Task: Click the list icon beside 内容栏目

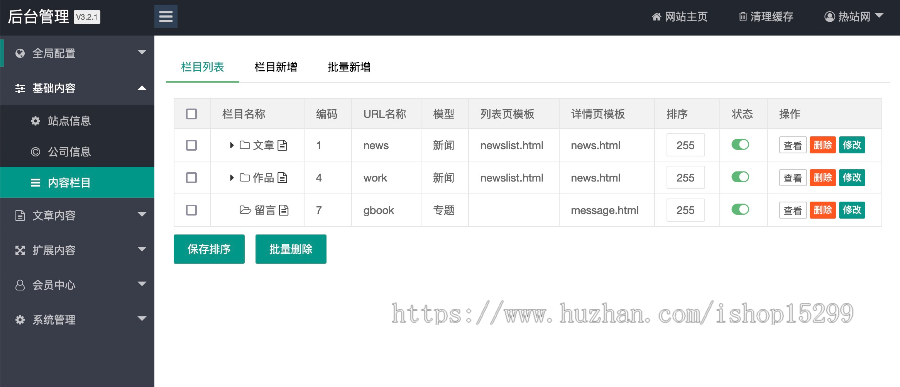Action: coord(36,183)
